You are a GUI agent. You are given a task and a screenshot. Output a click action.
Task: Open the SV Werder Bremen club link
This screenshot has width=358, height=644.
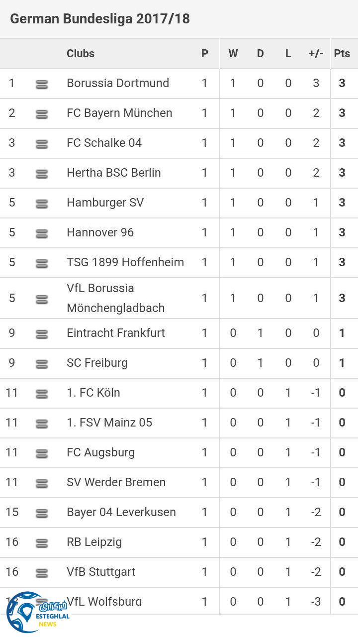coord(116,482)
